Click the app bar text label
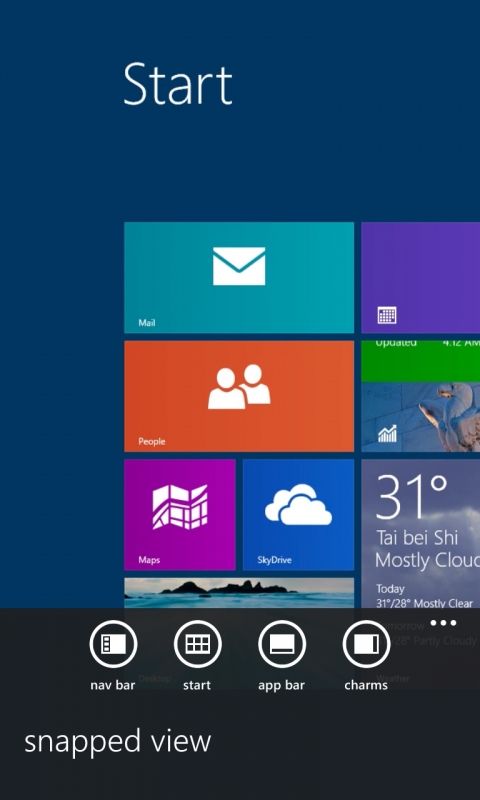This screenshot has width=480, height=800. click(282, 686)
